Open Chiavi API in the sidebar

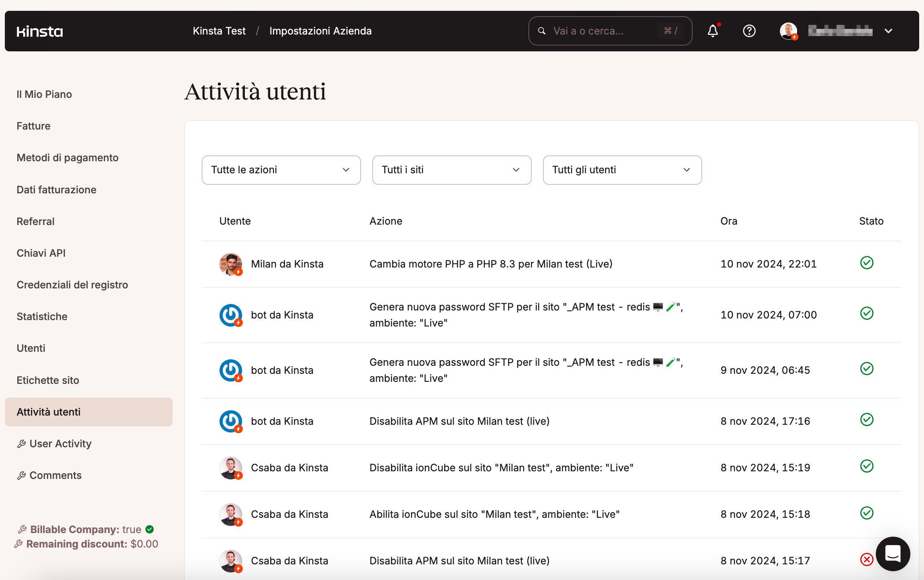(41, 253)
